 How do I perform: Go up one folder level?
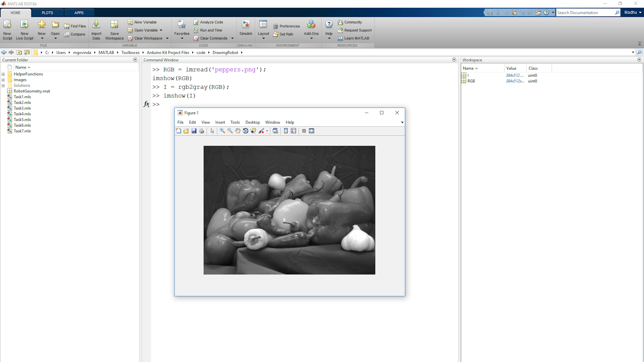tap(19, 52)
